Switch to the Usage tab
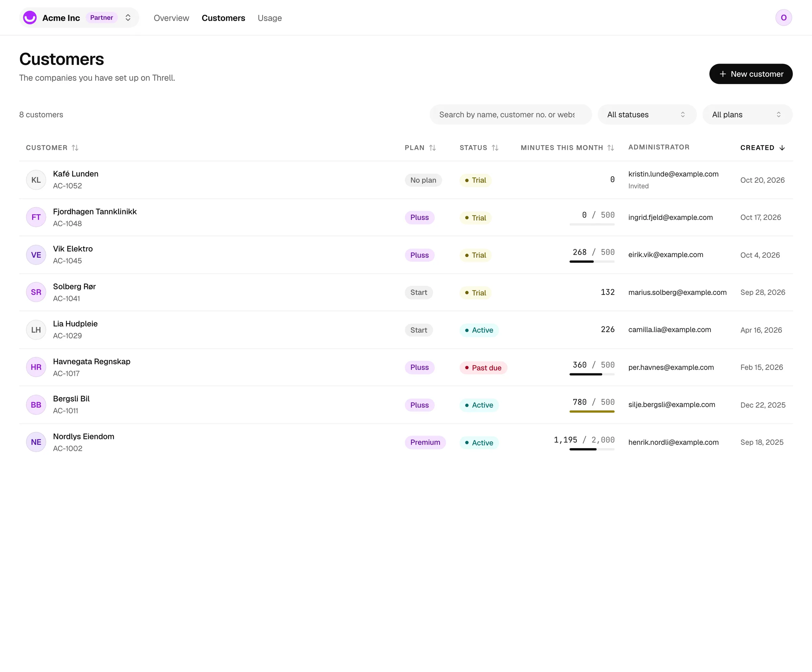The width and height of the screenshot is (812, 672). pyautogui.click(x=270, y=18)
